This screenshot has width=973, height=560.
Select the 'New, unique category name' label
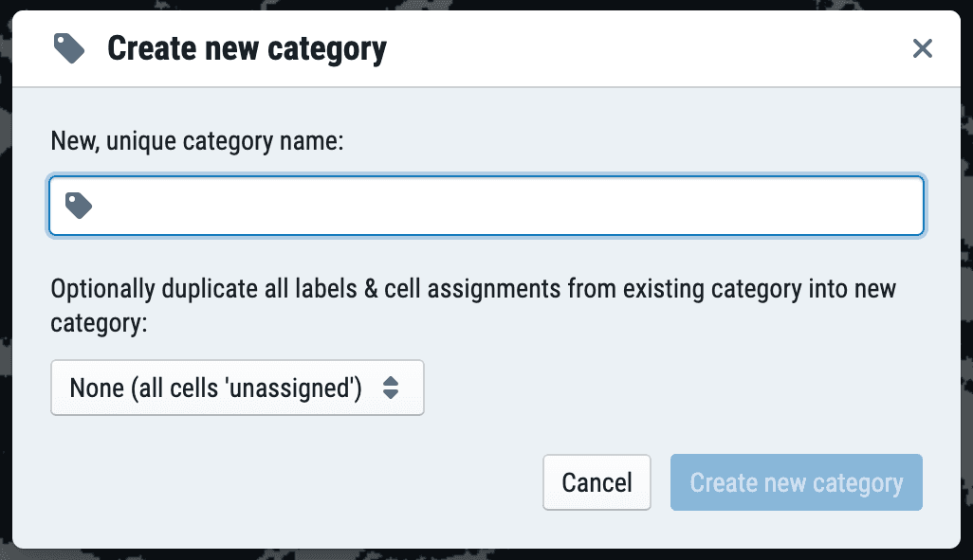point(196,140)
